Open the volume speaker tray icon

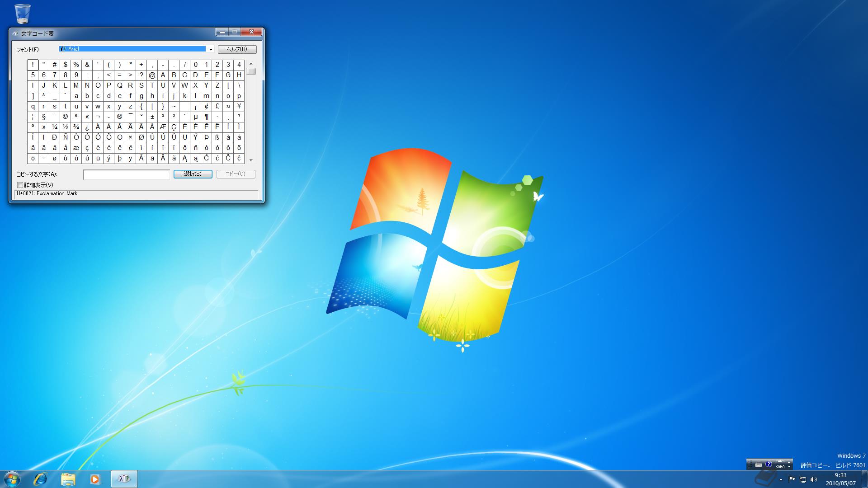point(814,479)
